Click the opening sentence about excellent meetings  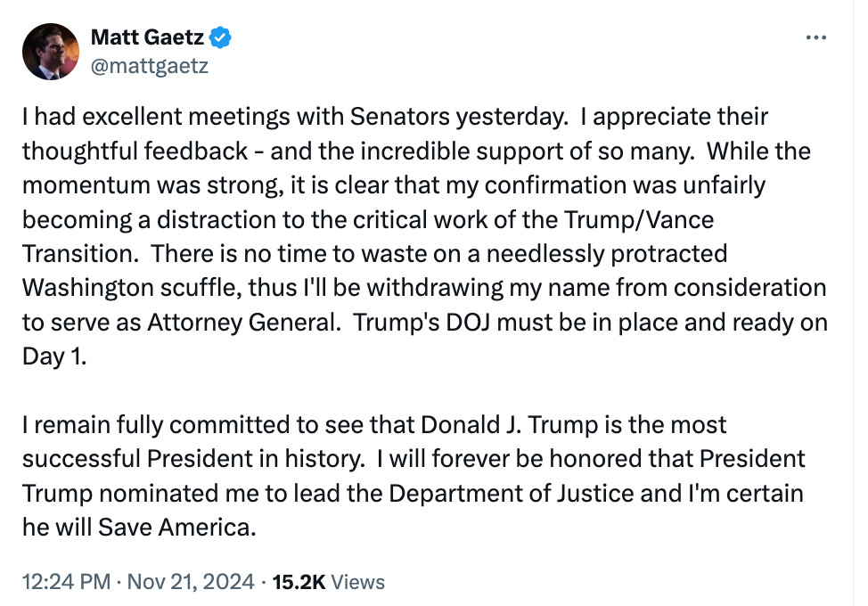point(295,117)
